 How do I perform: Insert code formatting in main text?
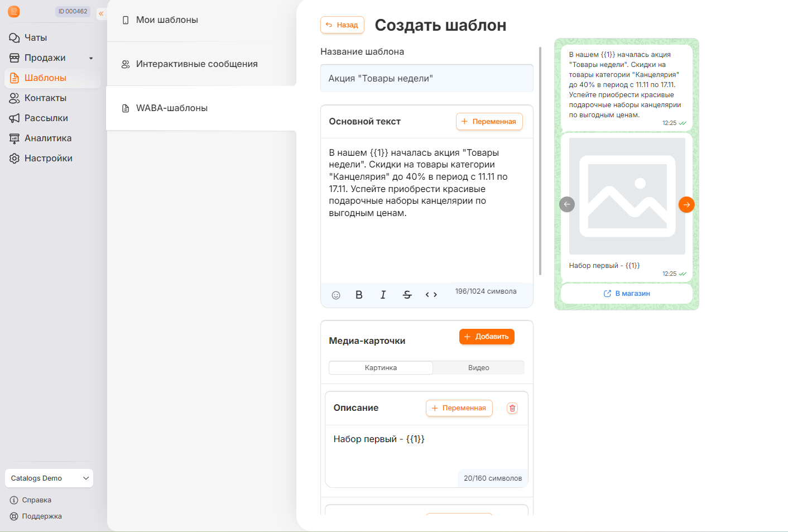(431, 295)
